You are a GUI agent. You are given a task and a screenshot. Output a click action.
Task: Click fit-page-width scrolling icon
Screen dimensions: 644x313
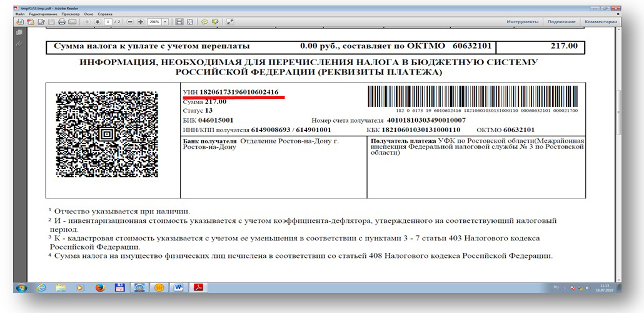pos(179,22)
